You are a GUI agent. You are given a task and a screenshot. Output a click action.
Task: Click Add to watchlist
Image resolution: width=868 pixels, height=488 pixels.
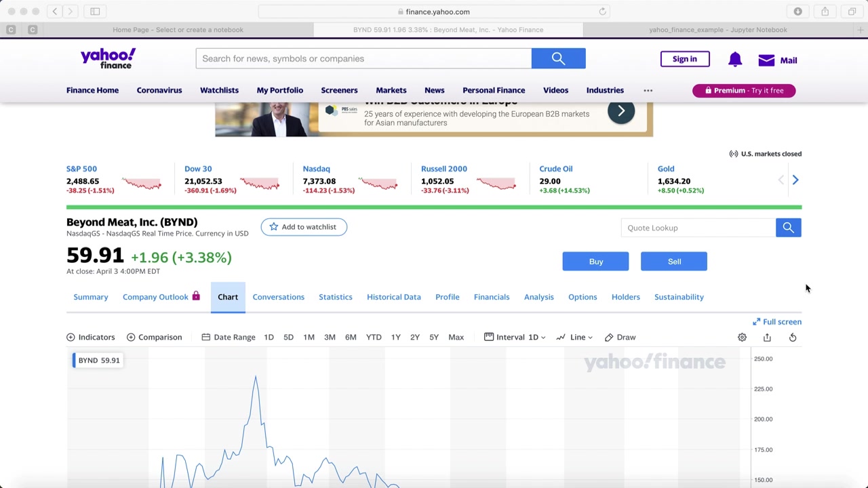tap(304, 227)
